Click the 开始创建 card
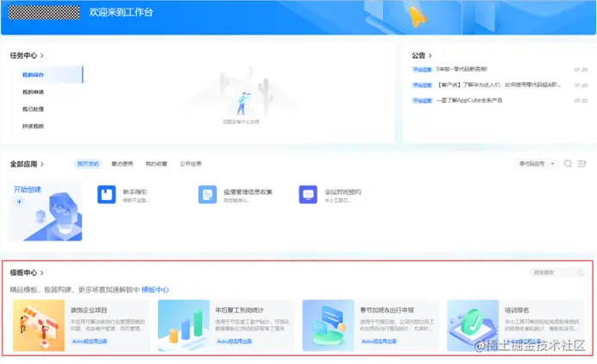 point(45,210)
